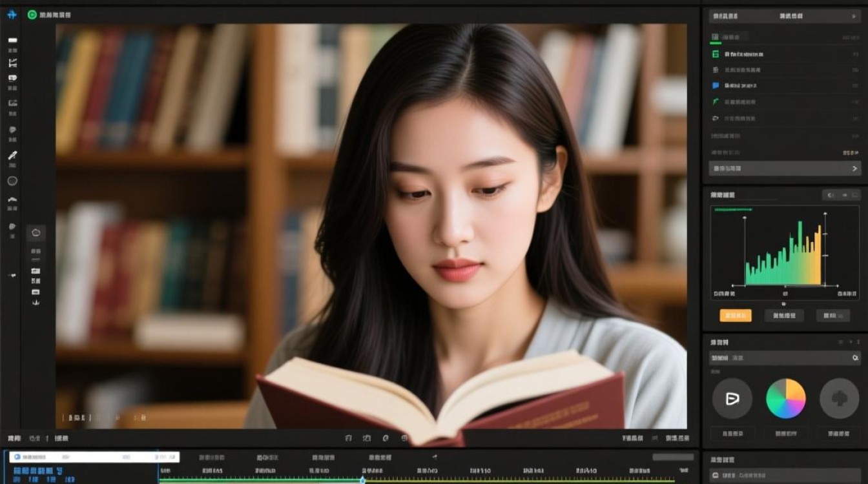Click the round D-shaped icon button
The height and width of the screenshot is (484, 868).
(732, 399)
